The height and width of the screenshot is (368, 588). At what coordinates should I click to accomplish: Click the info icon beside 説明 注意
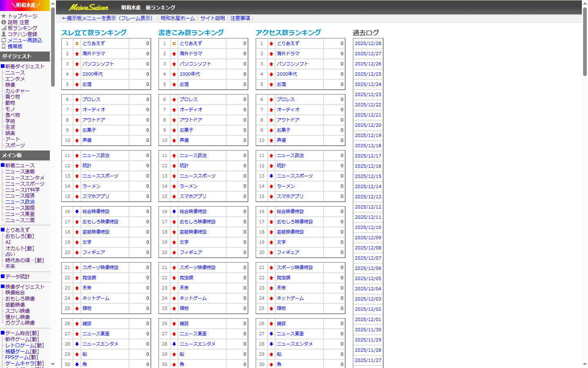4,22
